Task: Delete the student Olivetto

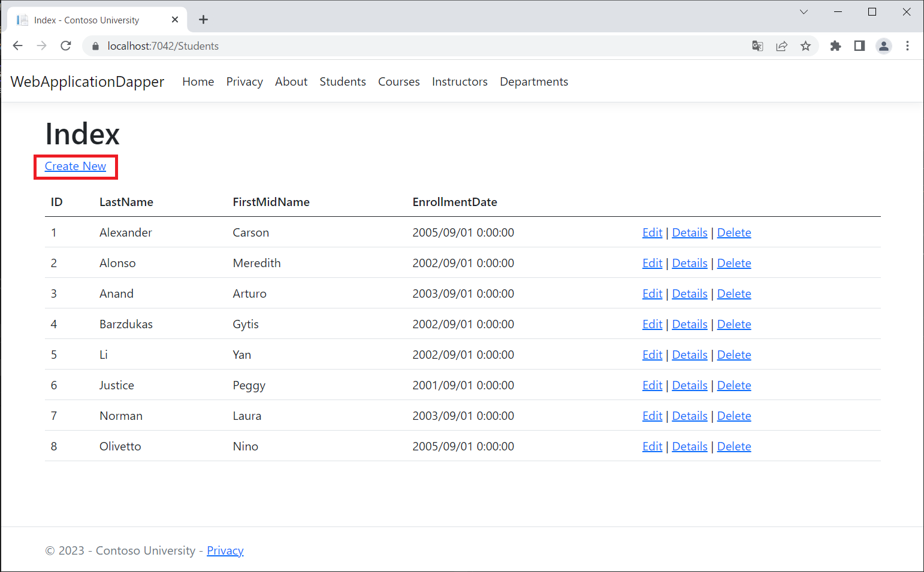Action: [x=733, y=447]
